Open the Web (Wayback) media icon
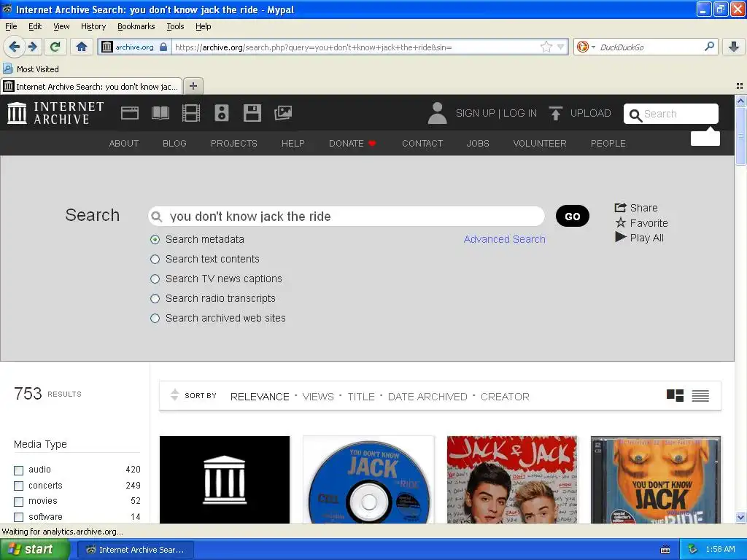The image size is (747, 560). point(130,113)
